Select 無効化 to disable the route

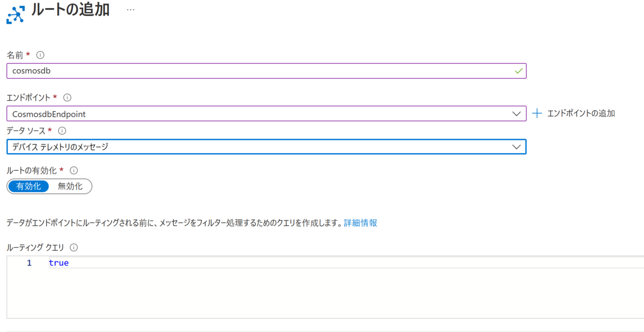[x=70, y=186]
